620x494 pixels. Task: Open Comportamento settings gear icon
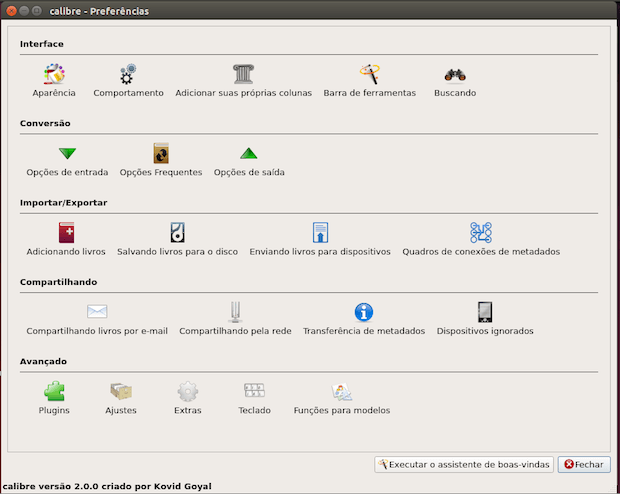[128, 74]
